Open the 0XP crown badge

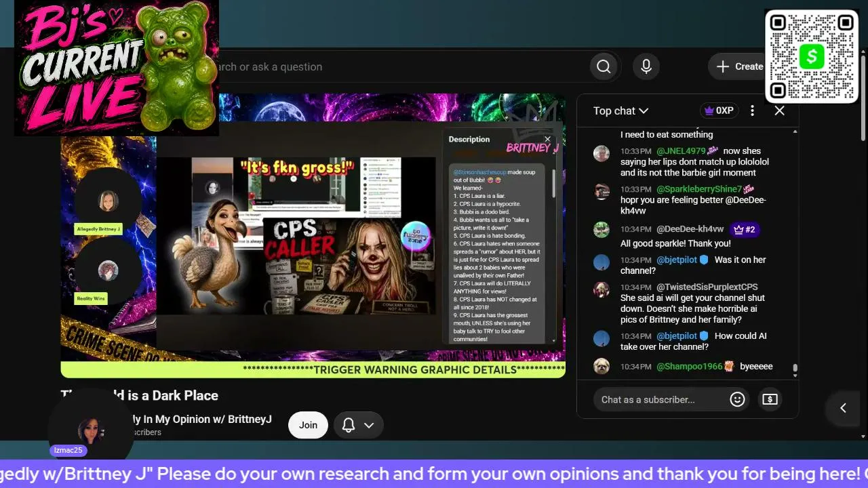coord(719,110)
